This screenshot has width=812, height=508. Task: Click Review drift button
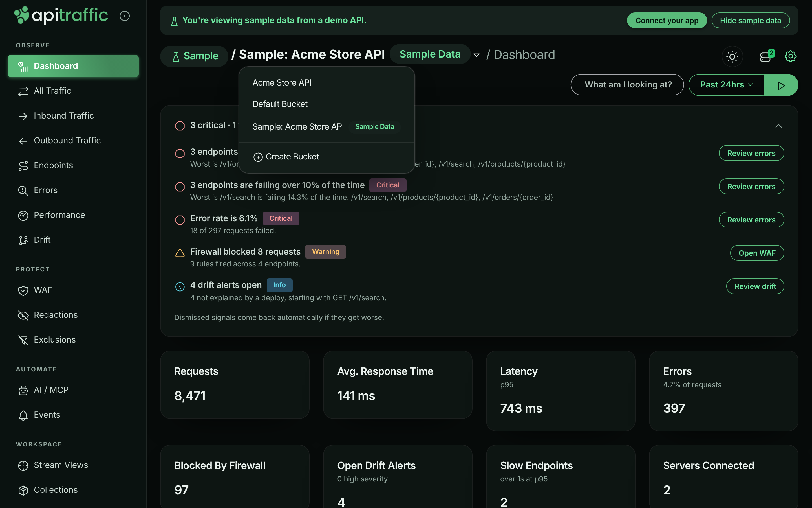tap(755, 286)
